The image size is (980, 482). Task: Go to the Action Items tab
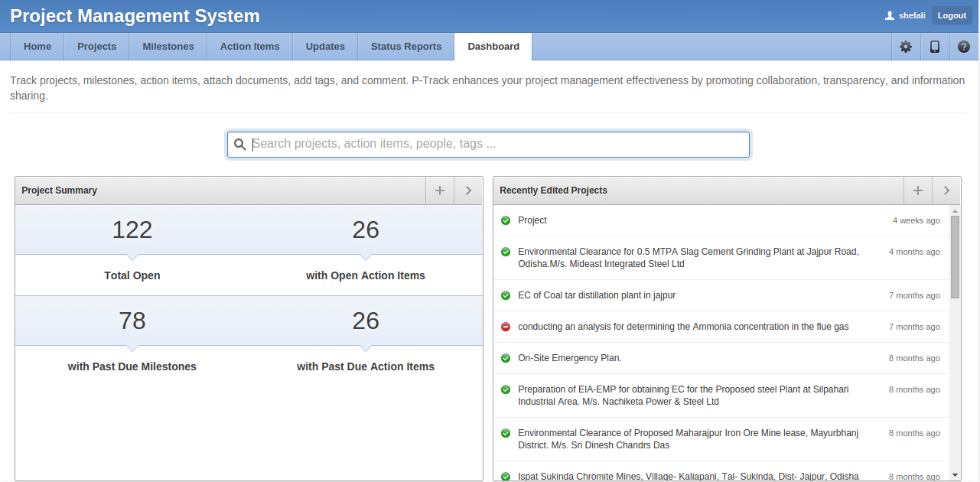pos(250,47)
